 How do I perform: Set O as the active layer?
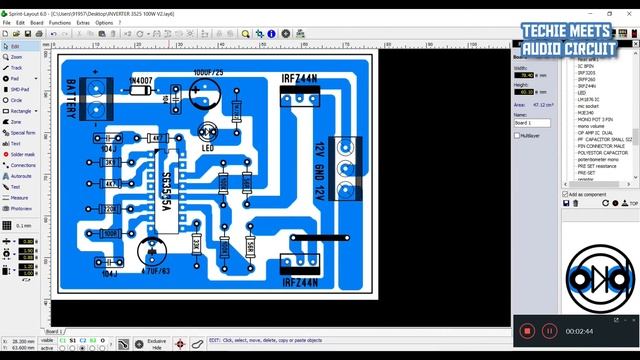(x=102, y=348)
